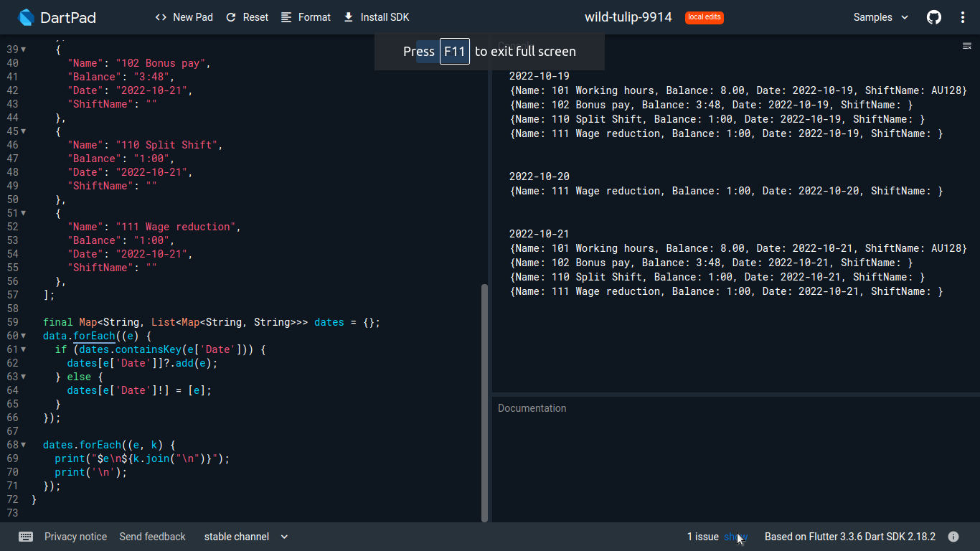Click console output date 2022-10-20
Screen dimensions: 980x551
[x=540, y=176]
